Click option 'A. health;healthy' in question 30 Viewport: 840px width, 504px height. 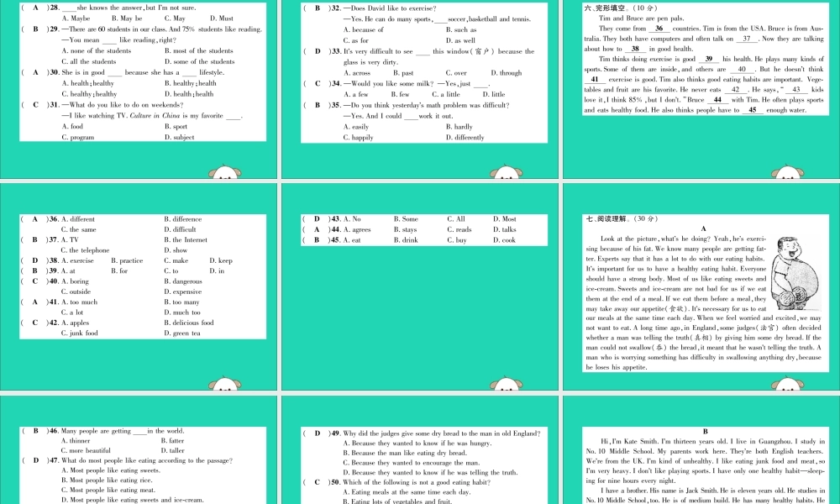click(88, 83)
